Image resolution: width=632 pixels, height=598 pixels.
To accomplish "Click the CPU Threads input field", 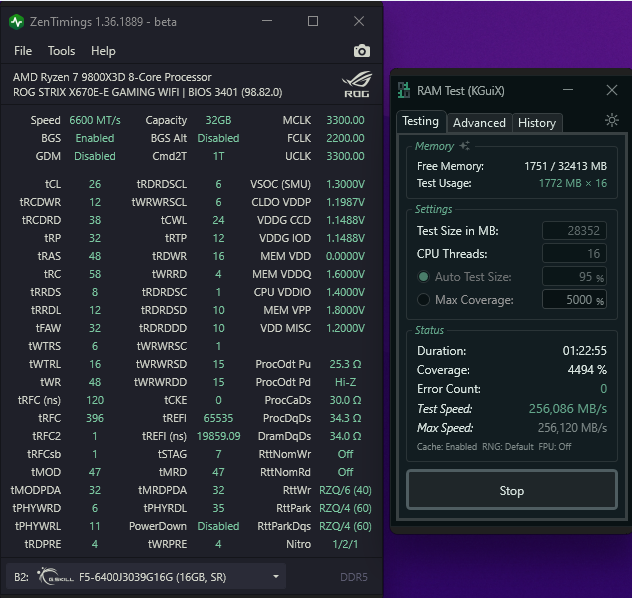I will pos(574,253).
